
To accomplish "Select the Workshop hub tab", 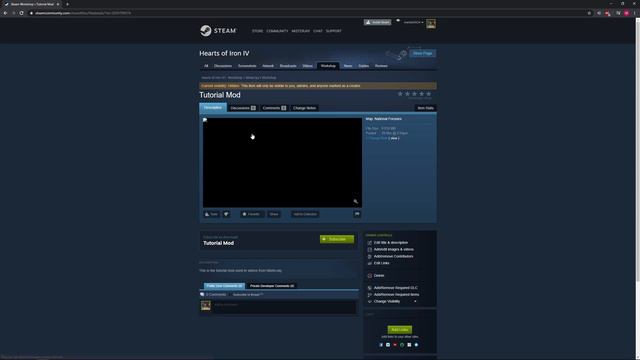I will point(328,66).
